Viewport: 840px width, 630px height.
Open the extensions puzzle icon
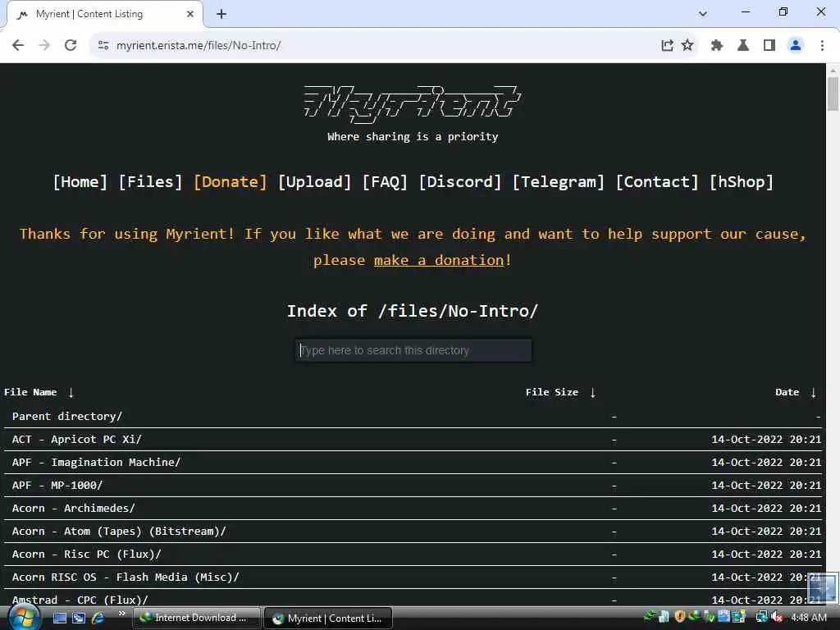pyautogui.click(x=717, y=46)
